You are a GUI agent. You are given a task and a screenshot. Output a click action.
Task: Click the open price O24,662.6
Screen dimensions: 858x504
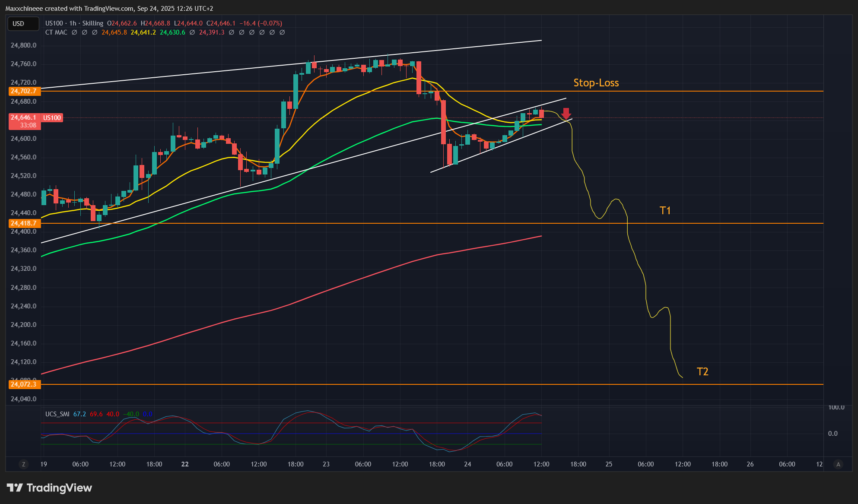122,23
